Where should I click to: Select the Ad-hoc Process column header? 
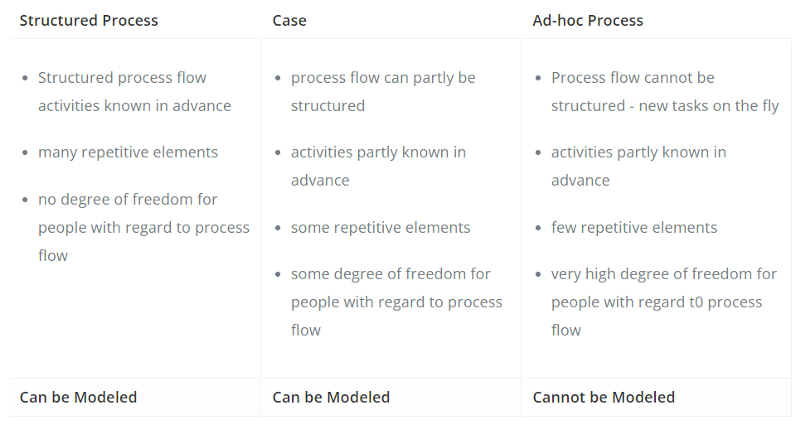tap(588, 20)
